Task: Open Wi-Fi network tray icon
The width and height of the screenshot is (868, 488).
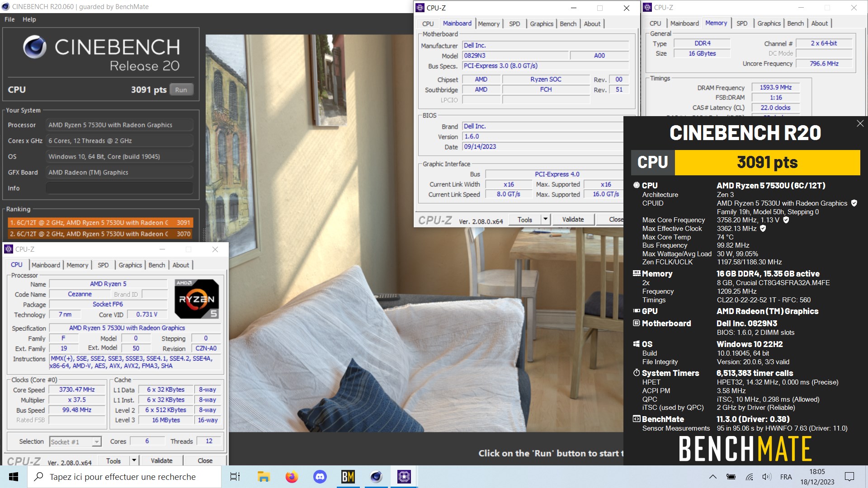Action: click(x=750, y=477)
